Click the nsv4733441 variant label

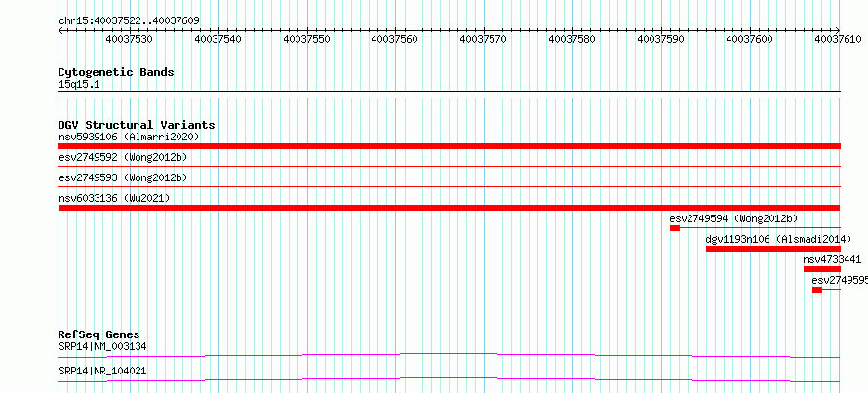point(832,259)
